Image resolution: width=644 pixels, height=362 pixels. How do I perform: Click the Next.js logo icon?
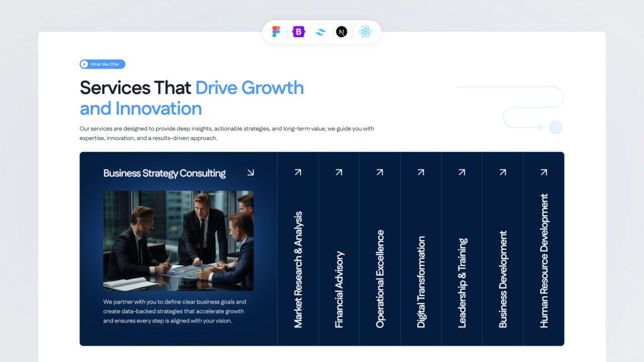point(342,32)
